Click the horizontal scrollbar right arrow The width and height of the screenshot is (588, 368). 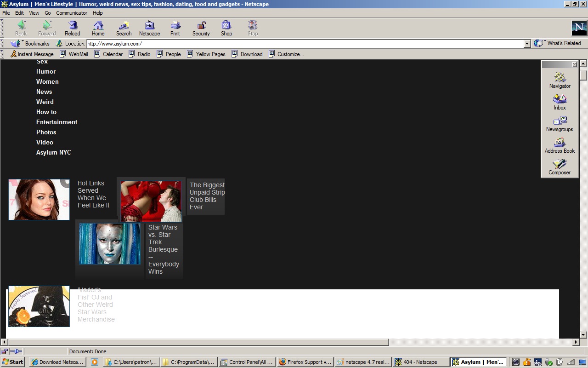pos(576,342)
